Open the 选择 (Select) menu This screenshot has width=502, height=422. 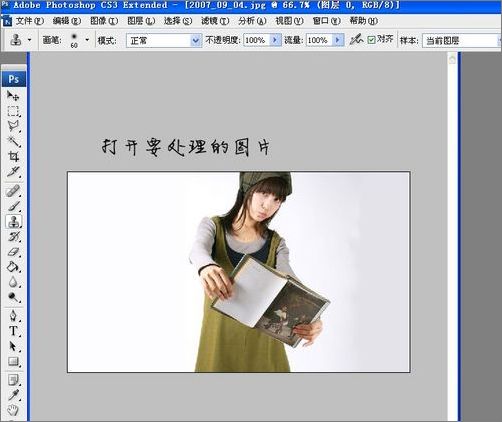[x=178, y=21]
